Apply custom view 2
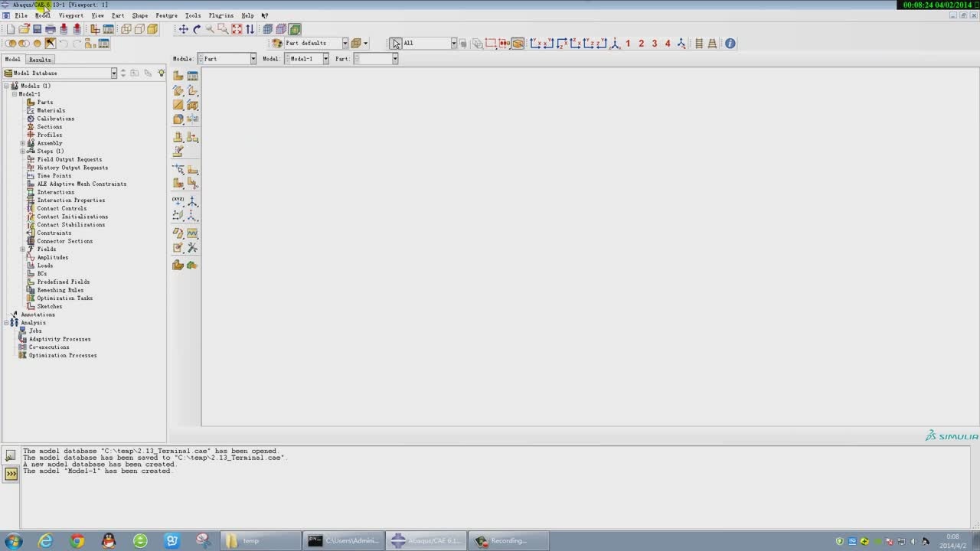 click(641, 44)
